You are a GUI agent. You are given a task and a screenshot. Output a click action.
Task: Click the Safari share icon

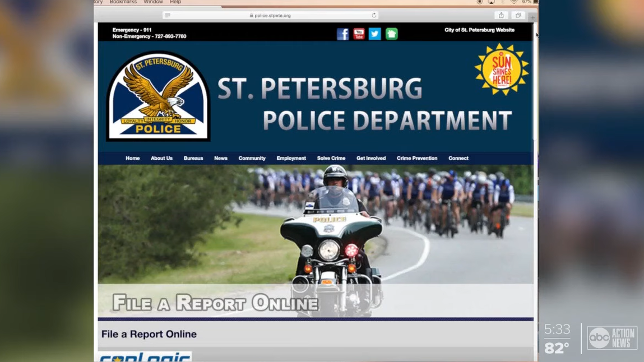point(501,15)
